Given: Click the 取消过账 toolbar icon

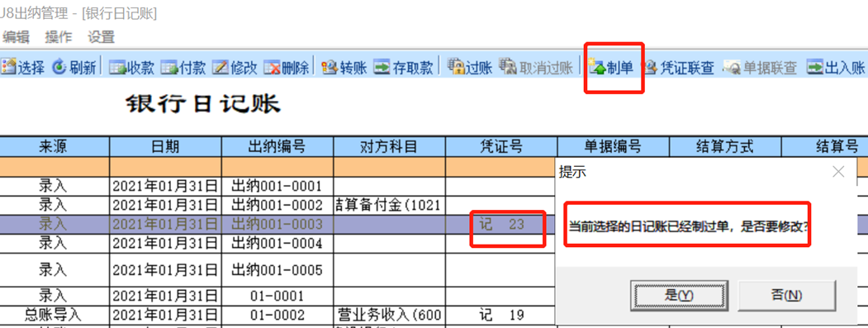Looking at the screenshot, I should click(508, 67).
